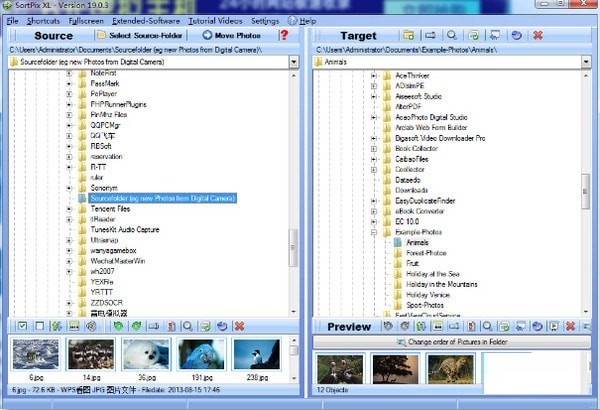Create a new folder in the Target toolbar
This screenshot has height=410, width=600.
point(409,35)
